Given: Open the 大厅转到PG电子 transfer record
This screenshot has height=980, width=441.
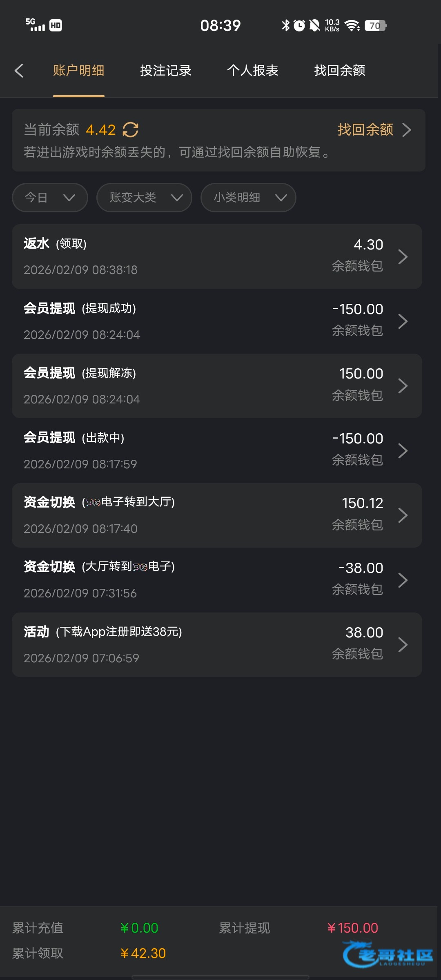Looking at the screenshot, I should tap(217, 580).
